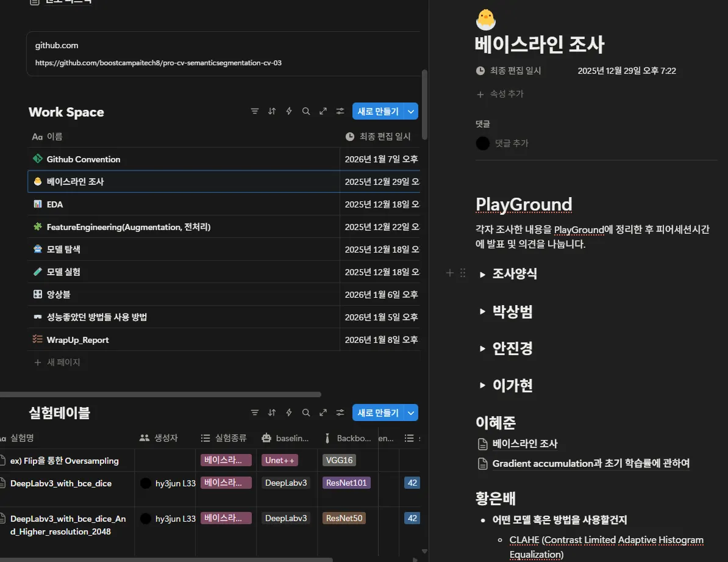Open the filter icon in Work Space toolbar
728x562 pixels.
(254, 111)
